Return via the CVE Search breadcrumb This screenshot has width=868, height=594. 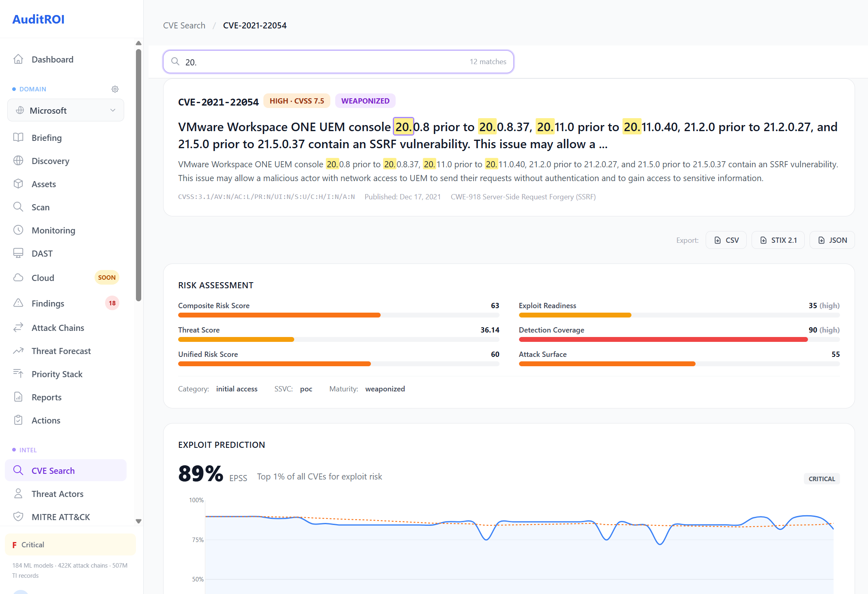click(x=184, y=25)
